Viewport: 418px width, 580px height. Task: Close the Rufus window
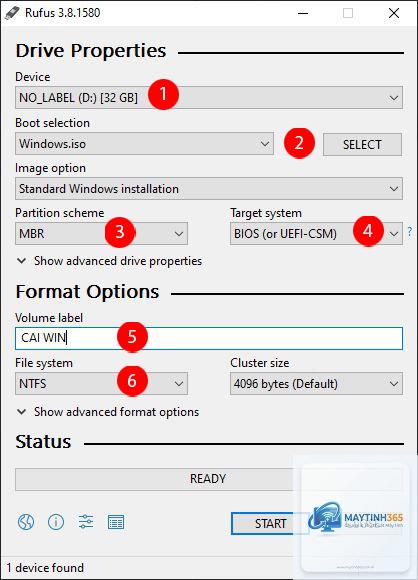(x=394, y=13)
